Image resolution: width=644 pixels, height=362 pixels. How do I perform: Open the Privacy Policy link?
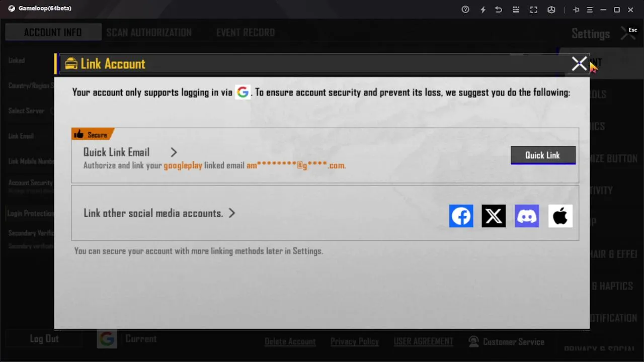click(x=355, y=342)
